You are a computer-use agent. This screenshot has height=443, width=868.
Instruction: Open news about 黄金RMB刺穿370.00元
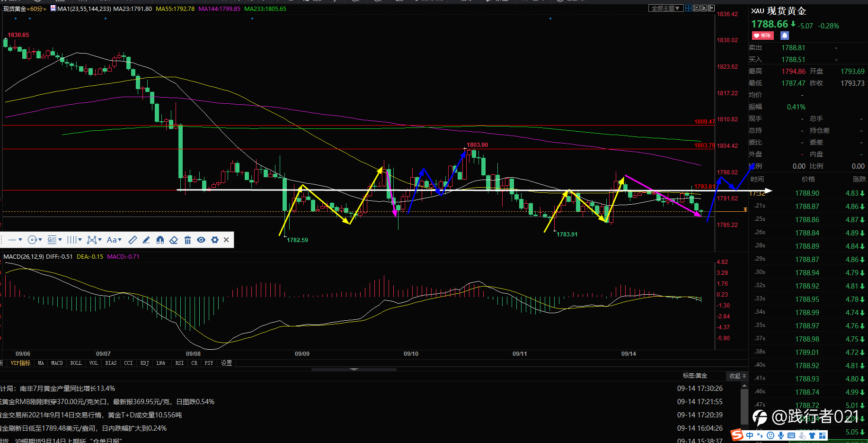pos(107,402)
